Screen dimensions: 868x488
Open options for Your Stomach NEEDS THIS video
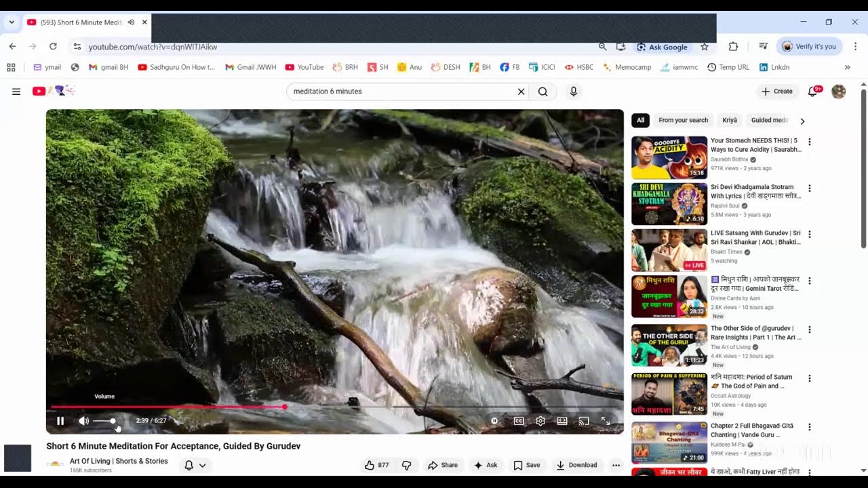point(809,142)
